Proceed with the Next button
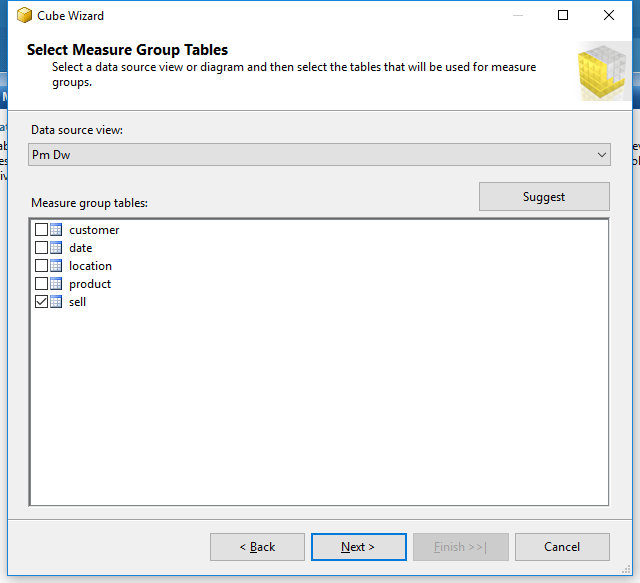This screenshot has height=583, width=640. pos(358,547)
